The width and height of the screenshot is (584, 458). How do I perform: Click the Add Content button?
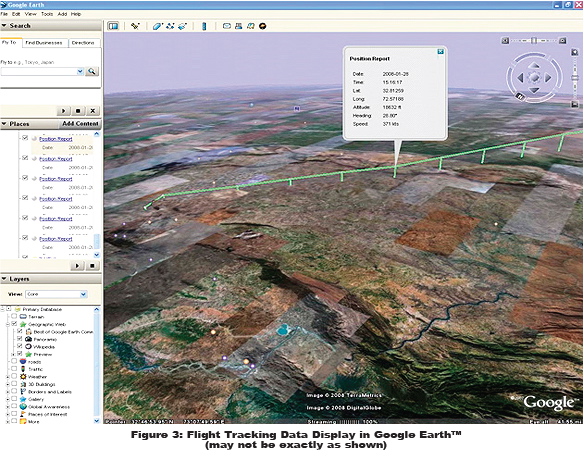(x=80, y=124)
